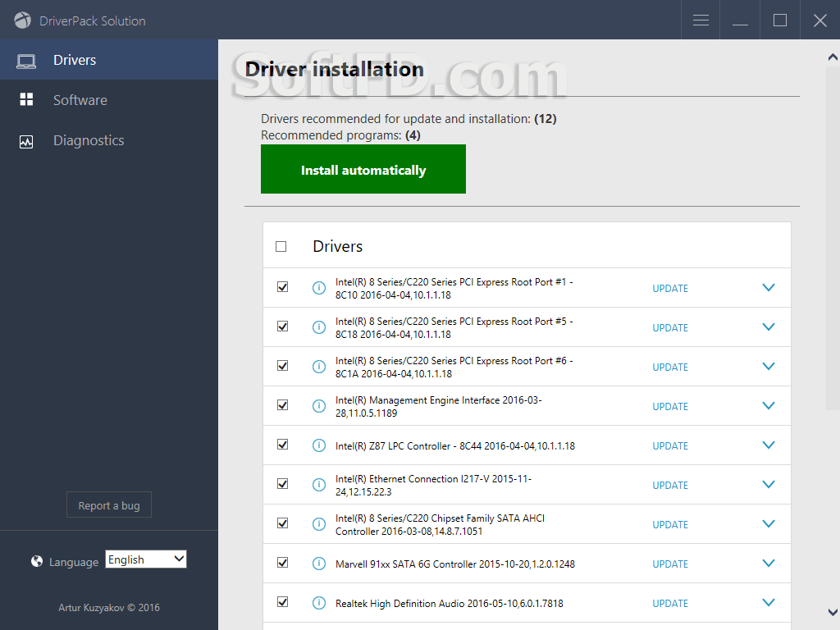
Task: Click the Report a bug button
Action: pos(109,504)
